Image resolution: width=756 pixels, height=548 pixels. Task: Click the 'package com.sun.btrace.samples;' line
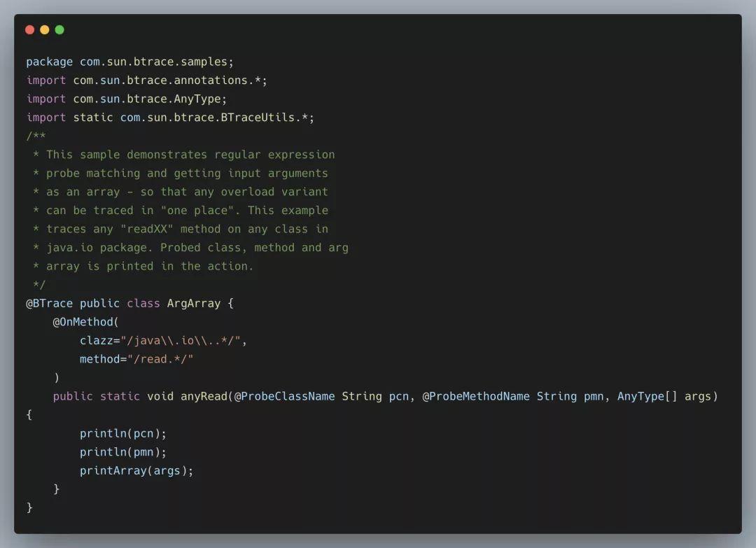(x=129, y=62)
